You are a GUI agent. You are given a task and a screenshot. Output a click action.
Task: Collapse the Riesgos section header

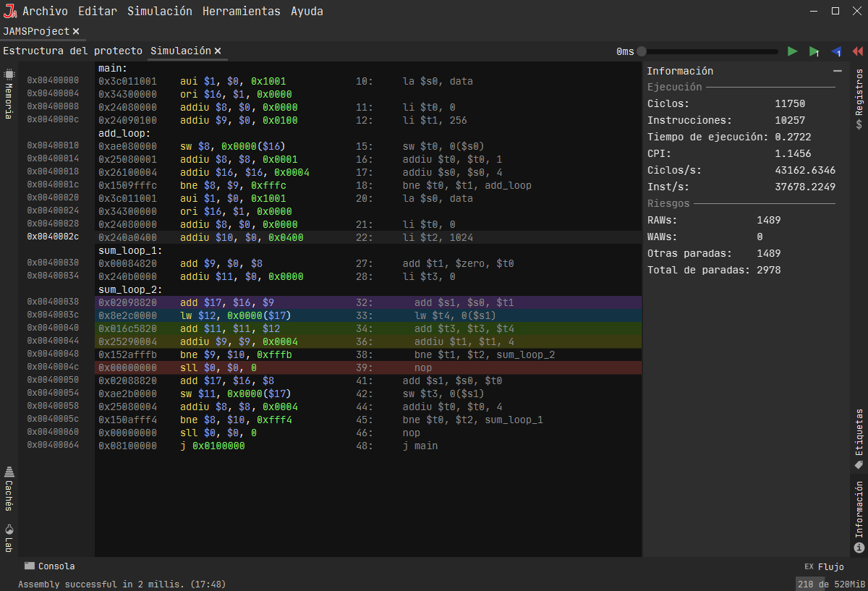click(x=669, y=203)
